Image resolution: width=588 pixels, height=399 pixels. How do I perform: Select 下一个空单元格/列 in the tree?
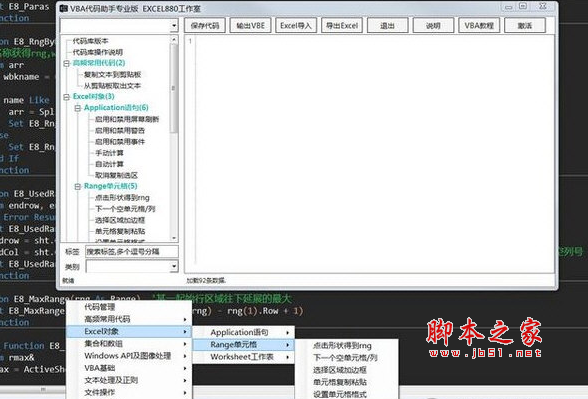(x=125, y=209)
